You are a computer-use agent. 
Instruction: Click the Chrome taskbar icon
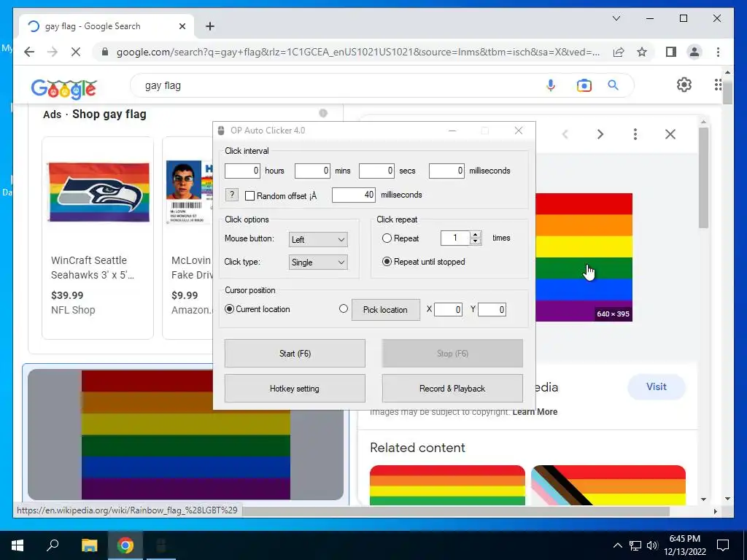(125, 545)
